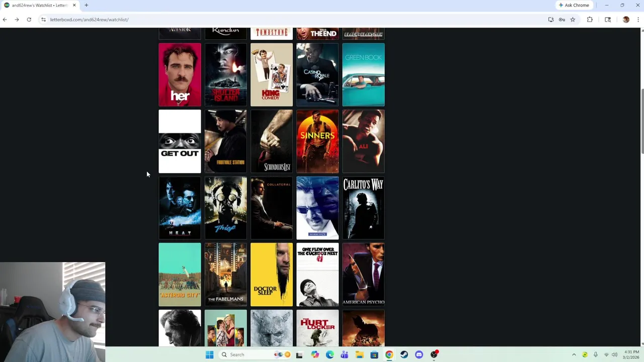Viewport: 644px width, 362px height.
Task: Click the Ask Chrome button
Action: pos(574,5)
